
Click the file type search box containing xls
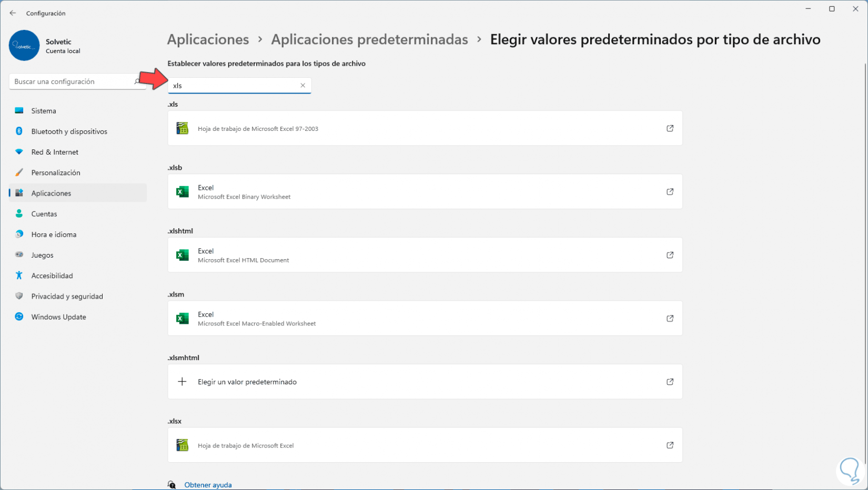(x=239, y=86)
